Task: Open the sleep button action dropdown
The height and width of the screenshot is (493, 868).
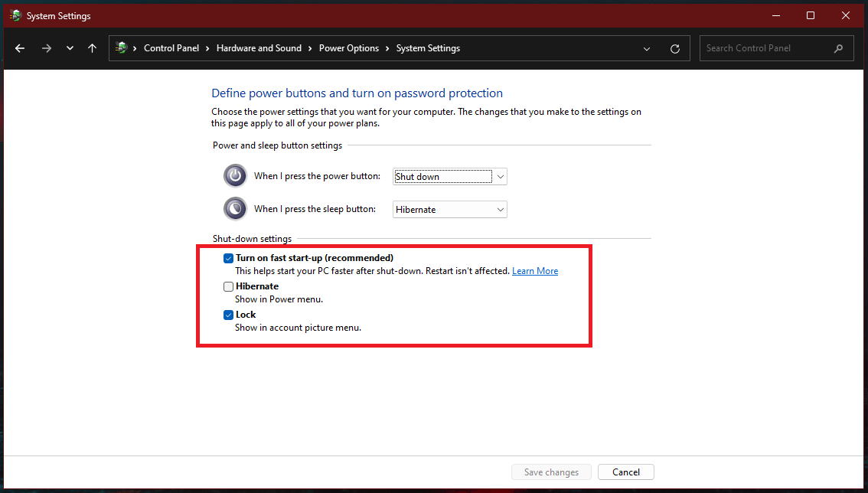Action: (449, 210)
